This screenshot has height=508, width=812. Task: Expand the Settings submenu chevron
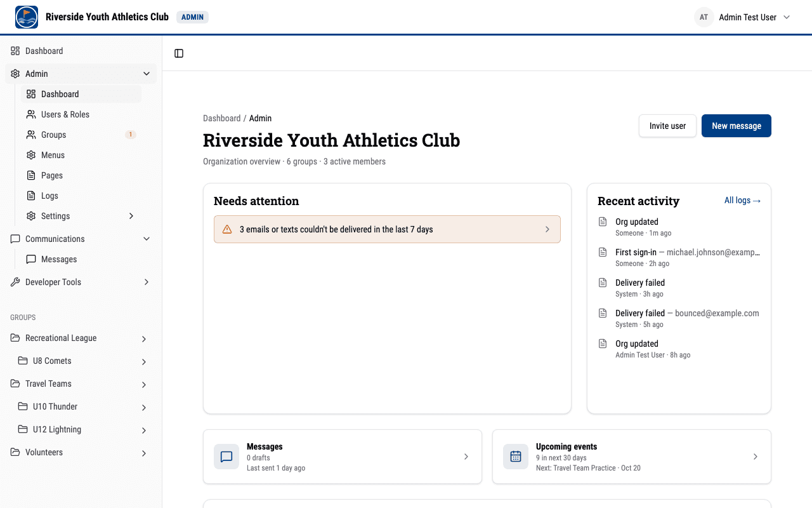pyautogui.click(x=131, y=216)
